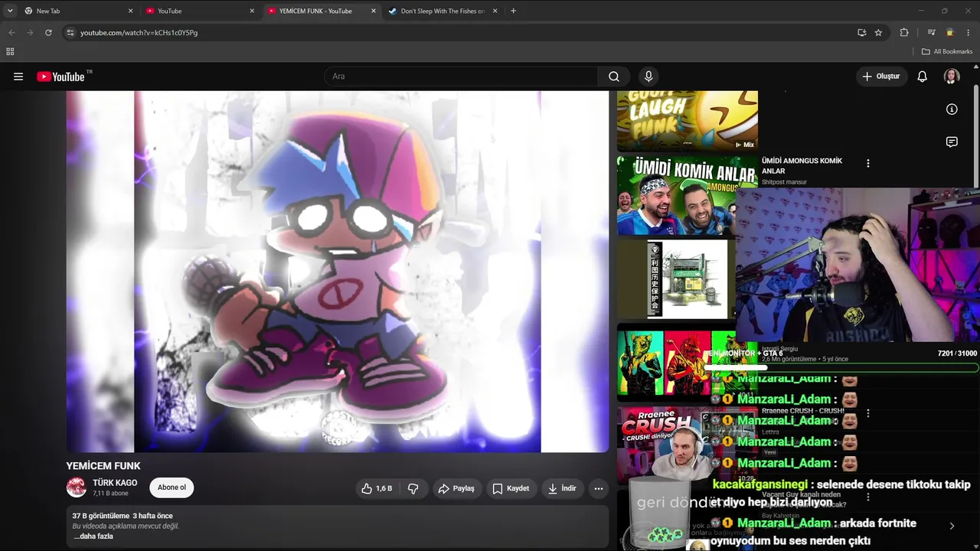Start voice search with the microphone
The height and width of the screenshot is (551, 980).
pyautogui.click(x=648, y=77)
